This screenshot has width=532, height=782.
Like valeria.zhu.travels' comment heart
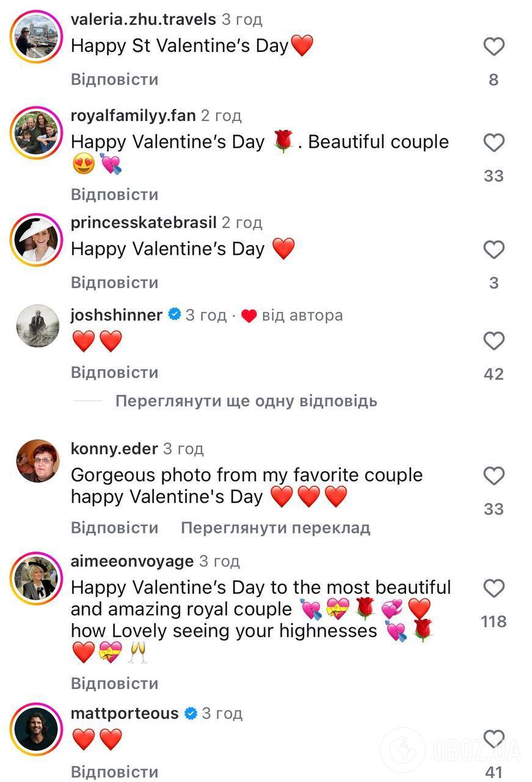494,46
